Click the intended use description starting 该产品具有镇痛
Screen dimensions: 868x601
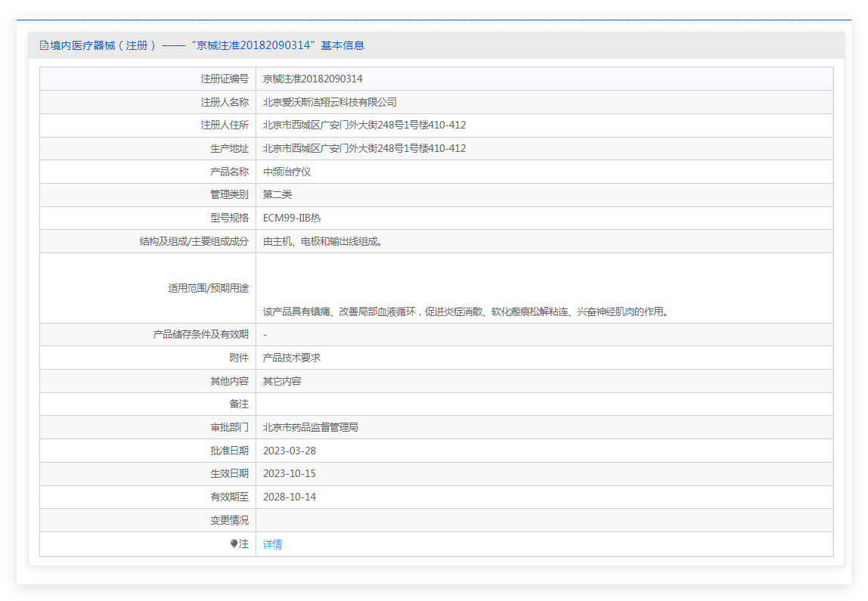point(466,312)
